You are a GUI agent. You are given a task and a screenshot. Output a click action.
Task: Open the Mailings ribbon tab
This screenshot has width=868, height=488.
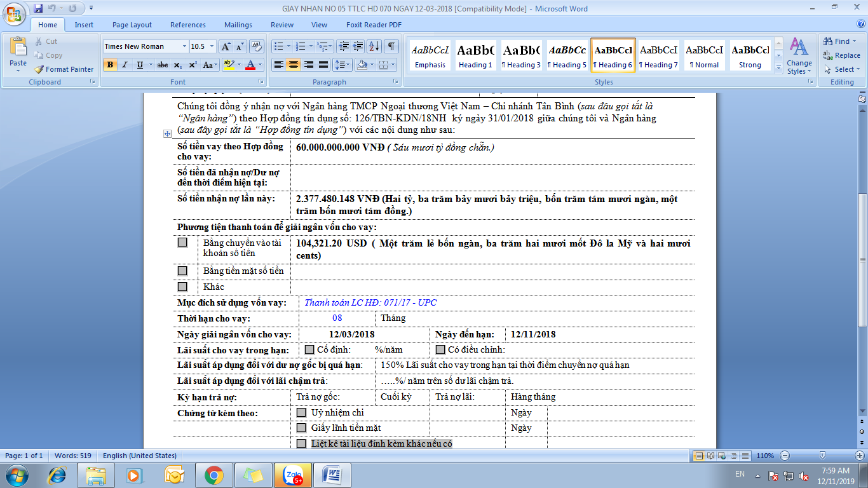(238, 25)
